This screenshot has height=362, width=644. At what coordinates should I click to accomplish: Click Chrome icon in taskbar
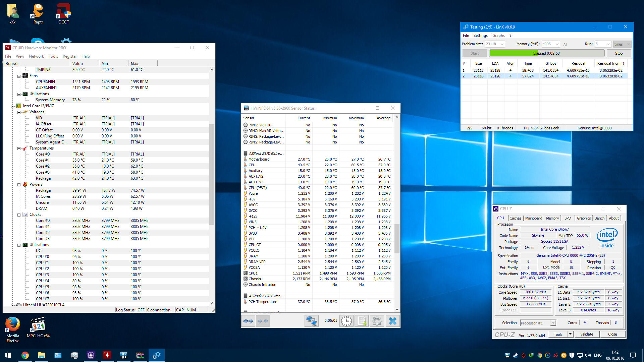(x=25, y=355)
